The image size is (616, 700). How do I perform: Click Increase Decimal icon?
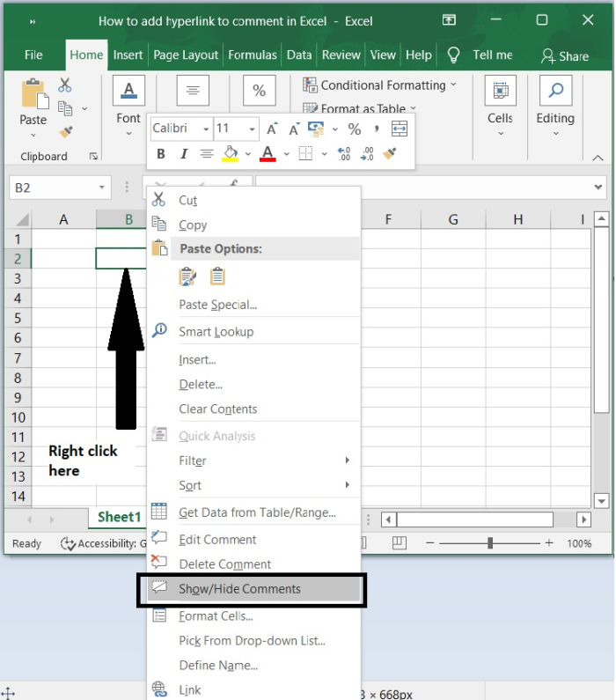point(344,154)
